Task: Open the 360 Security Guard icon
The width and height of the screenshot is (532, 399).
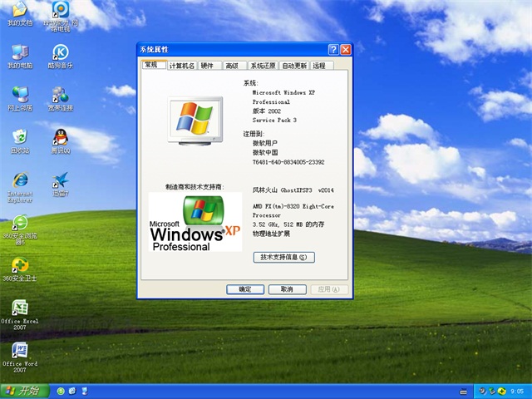Action: (x=19, y=266)
